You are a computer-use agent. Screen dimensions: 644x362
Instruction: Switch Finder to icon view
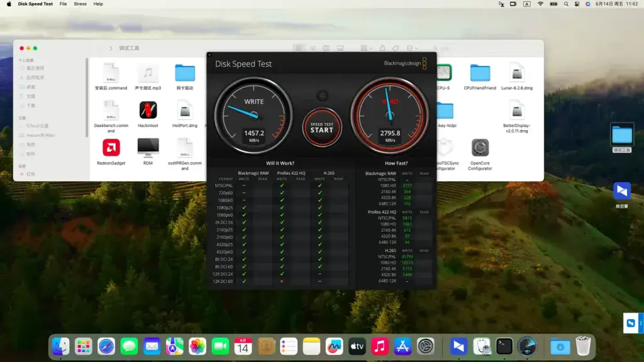click(299, 48)
